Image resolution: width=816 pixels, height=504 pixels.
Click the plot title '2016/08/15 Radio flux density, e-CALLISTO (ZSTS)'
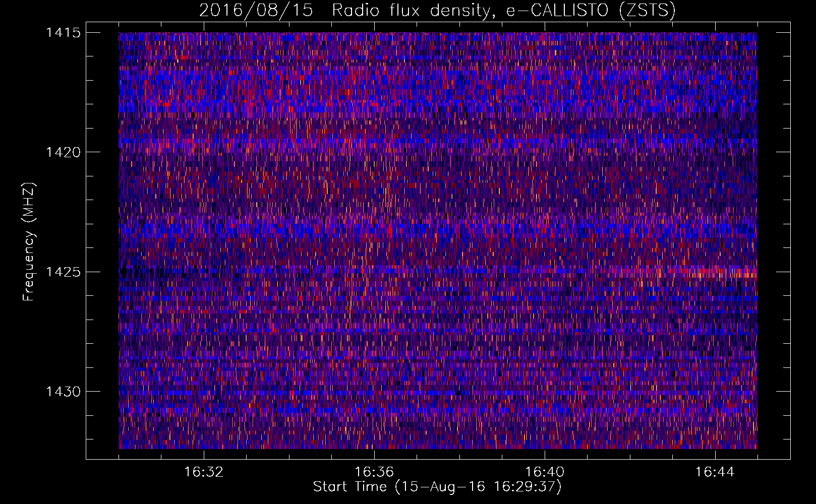tap(437, 10)
